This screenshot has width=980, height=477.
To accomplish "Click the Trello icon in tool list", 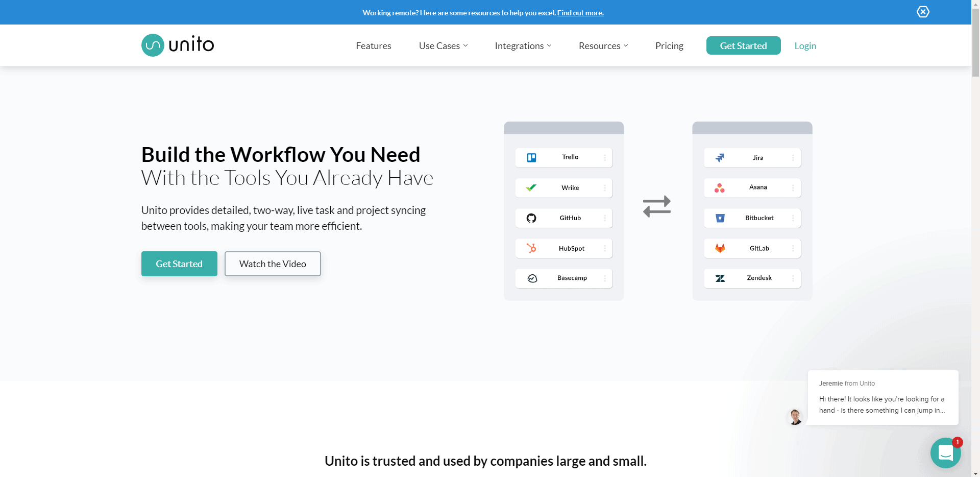I will 531,158.
